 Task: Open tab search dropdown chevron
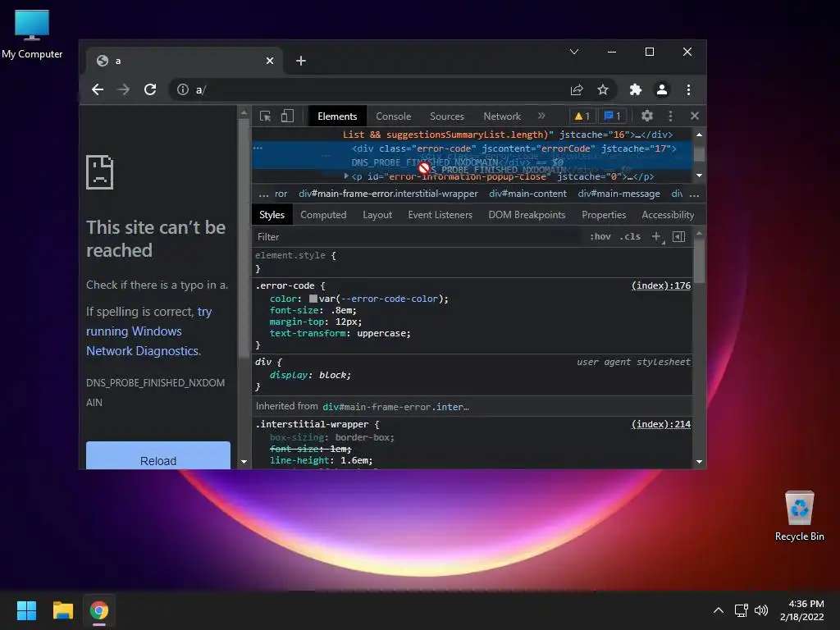(x=573, y=52)
